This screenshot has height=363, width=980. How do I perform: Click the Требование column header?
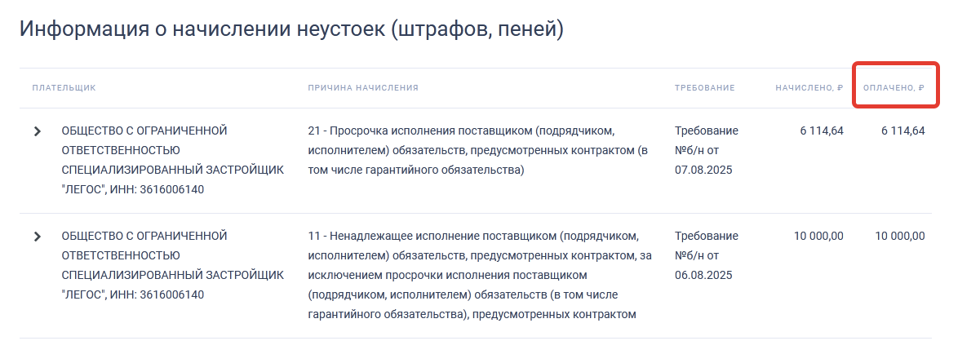(x=705, y=87)
